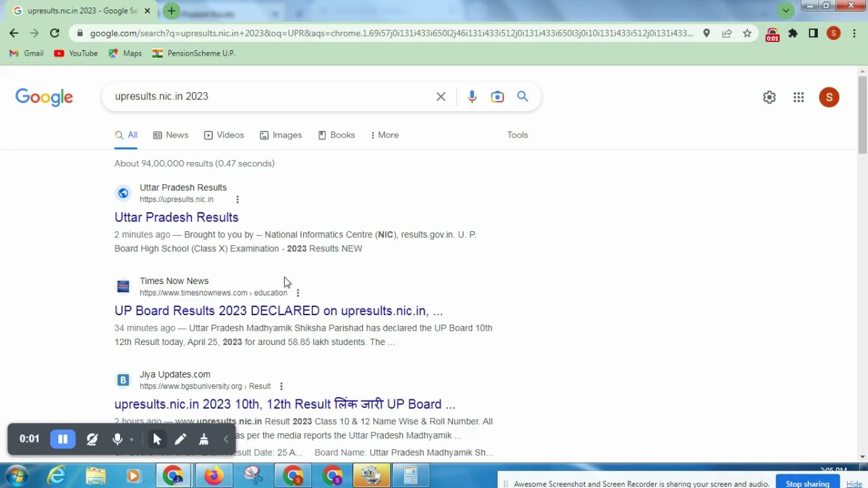The width and height of the screenshot is (868, 488).
Task: Open the Uttar Pradesh Results link
Action: click(x=176, y=217)
